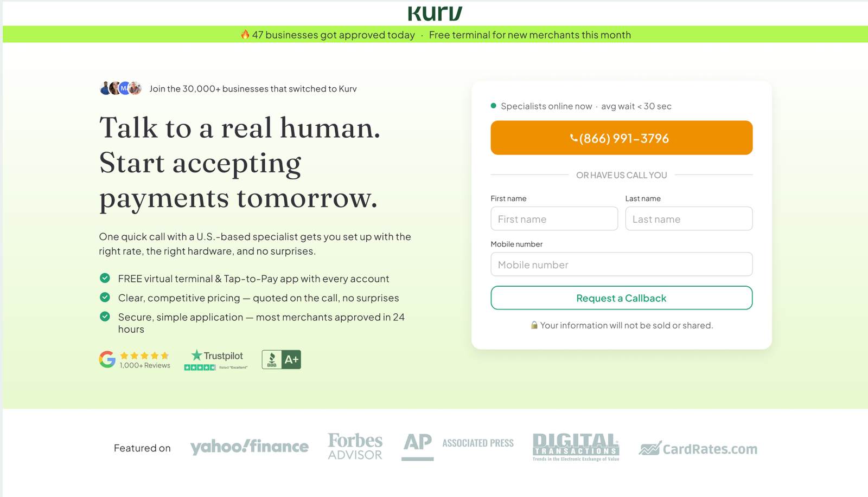Click the BBB A+ rating badge
The width and height of the screenshot is (868, 497).
tap(282, 359)
